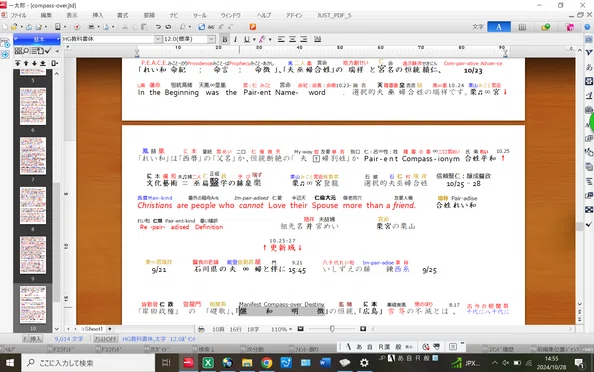Open the ファイル menu
The image size is (594, 372).
[18, 16]
